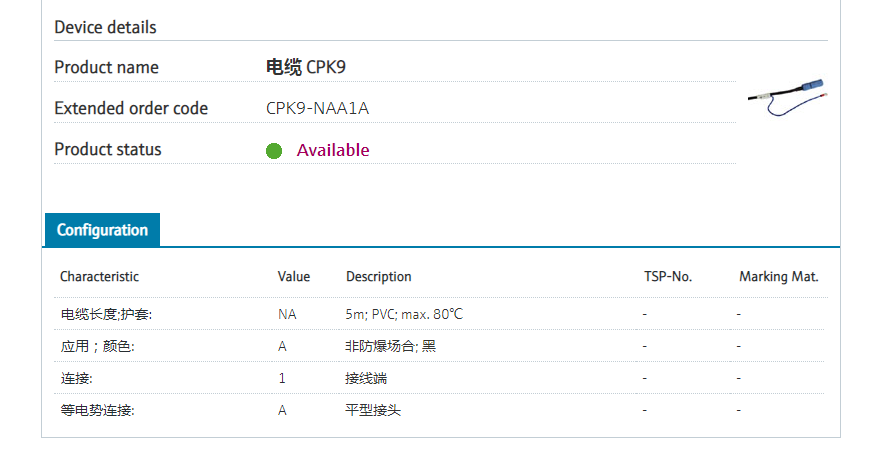Switch to the Configuration tab
Viewport: 877px width, 453px height.
click(102, 230)
